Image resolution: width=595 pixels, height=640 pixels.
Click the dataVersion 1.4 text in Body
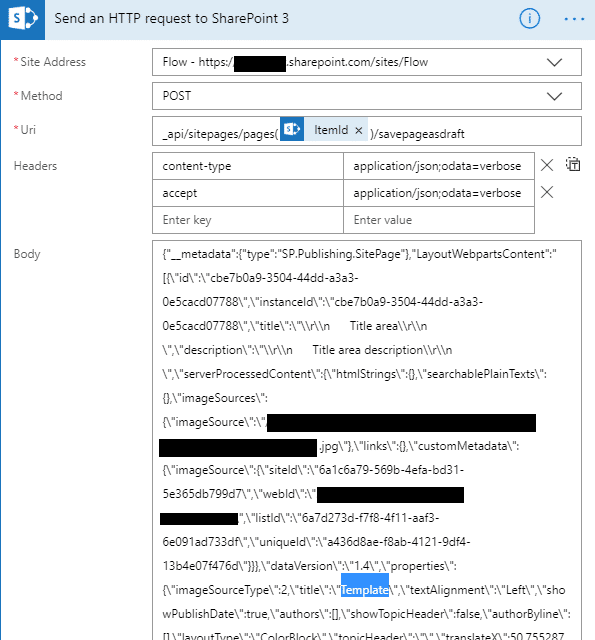(321, 566)
